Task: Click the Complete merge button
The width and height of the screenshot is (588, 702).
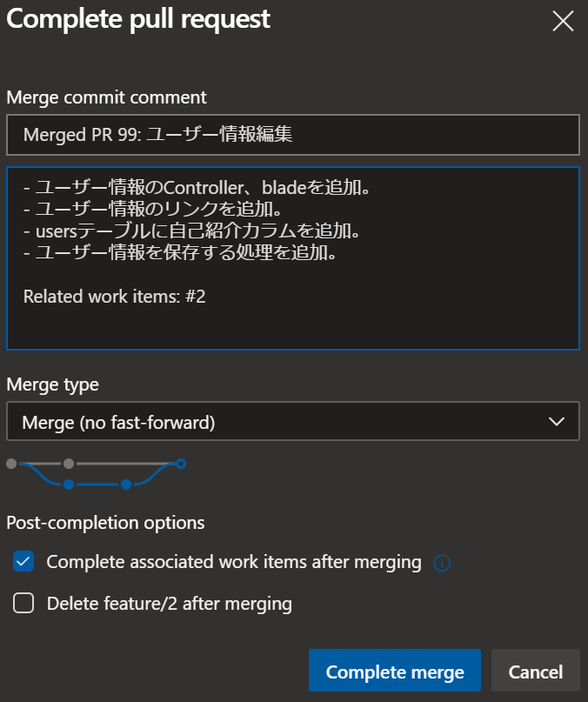Action: pyautogui.click(x=395, y=670)
